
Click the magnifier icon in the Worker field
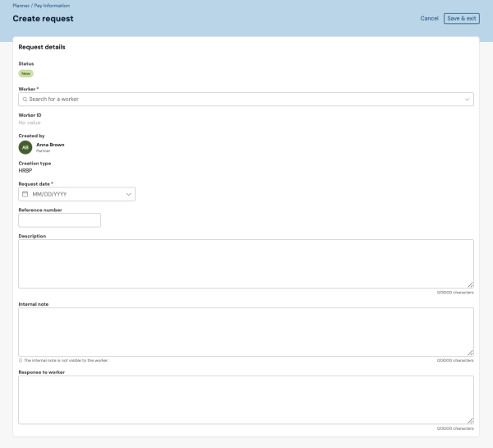coord(25,99)
